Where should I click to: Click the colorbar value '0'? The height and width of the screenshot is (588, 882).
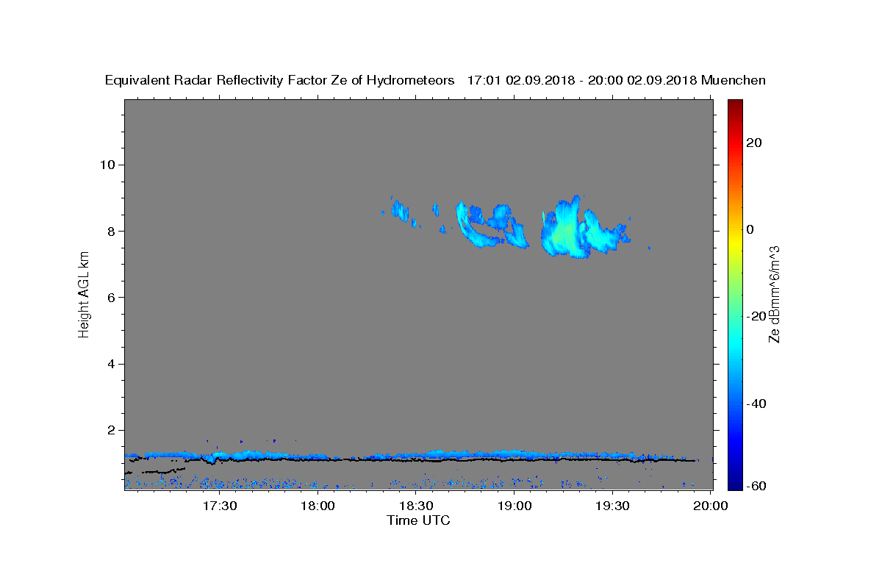coord(750,229)
